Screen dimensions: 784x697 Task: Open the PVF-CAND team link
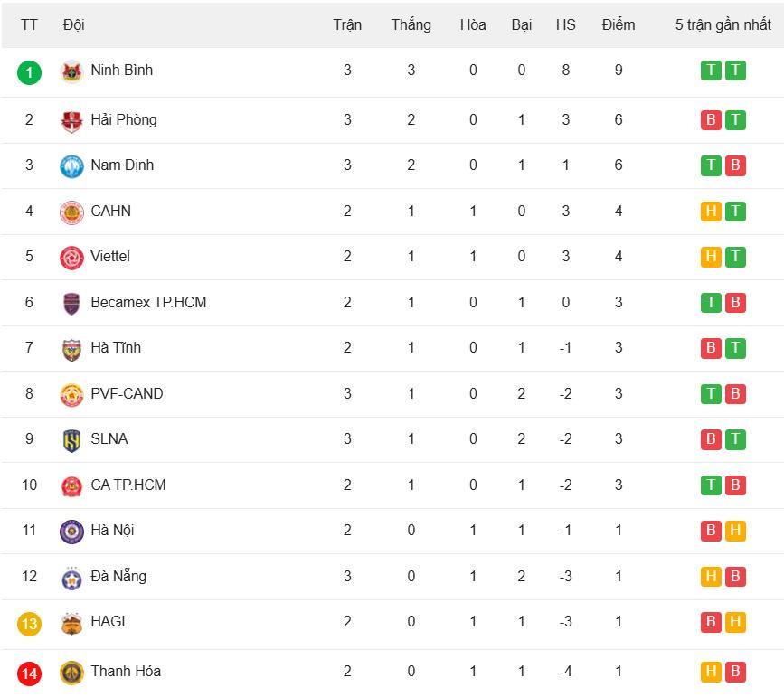point(127,393)
